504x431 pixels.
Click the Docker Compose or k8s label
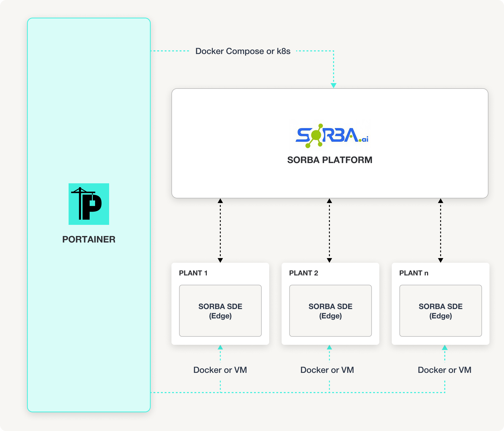coord(243,51)
